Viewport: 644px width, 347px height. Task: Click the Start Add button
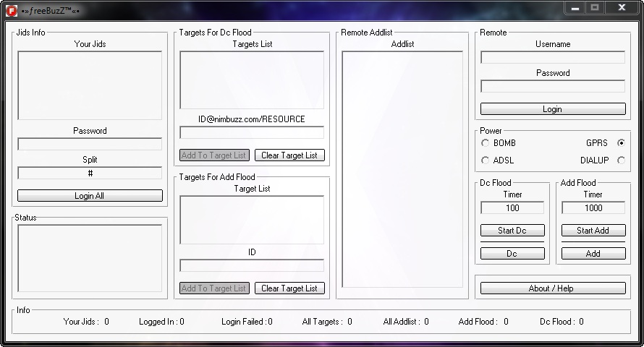[593, 230]
